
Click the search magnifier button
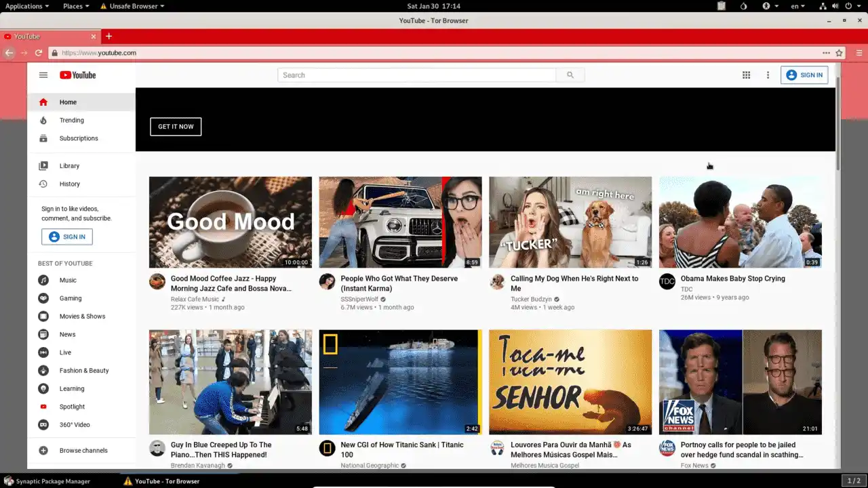click(x=570, y=75)
